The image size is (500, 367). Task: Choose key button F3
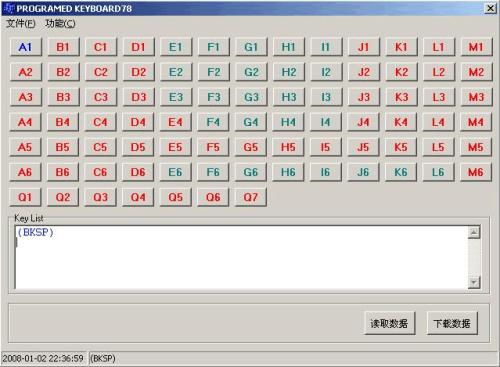coord(214,97)
